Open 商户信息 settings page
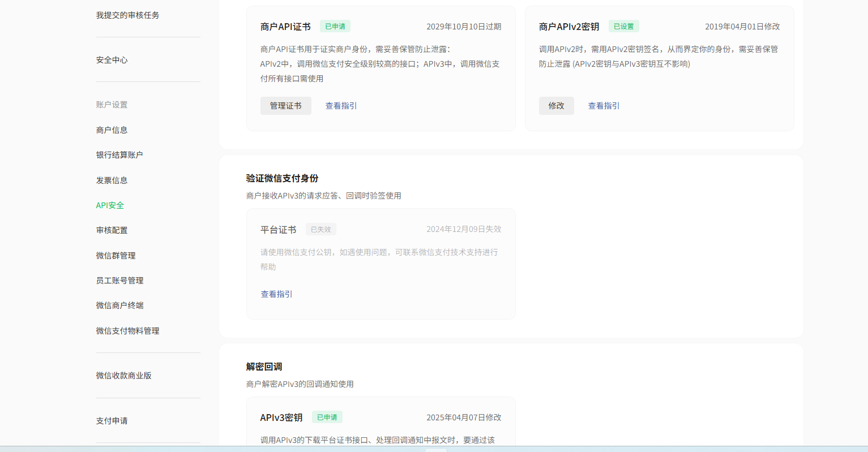 pos(112,130)
